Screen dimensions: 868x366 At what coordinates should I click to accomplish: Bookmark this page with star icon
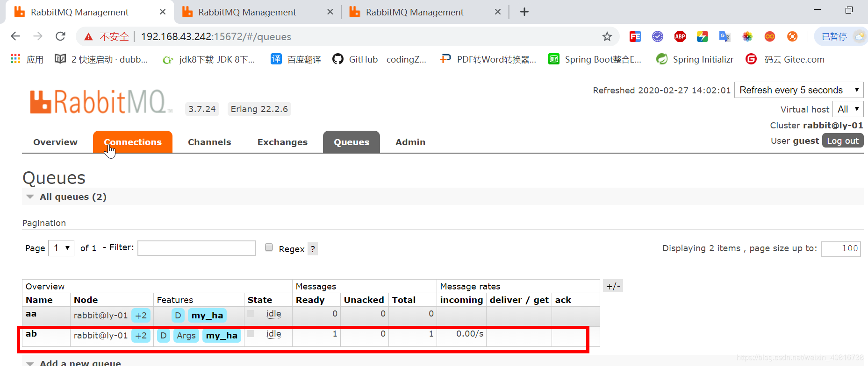point(607,36)
